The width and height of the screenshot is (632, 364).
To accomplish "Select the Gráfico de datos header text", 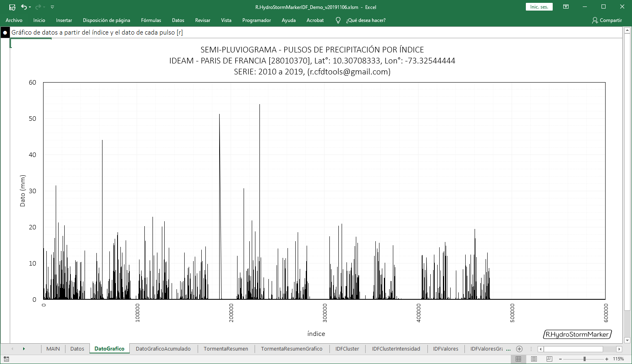I will click(x=97, y=33).
